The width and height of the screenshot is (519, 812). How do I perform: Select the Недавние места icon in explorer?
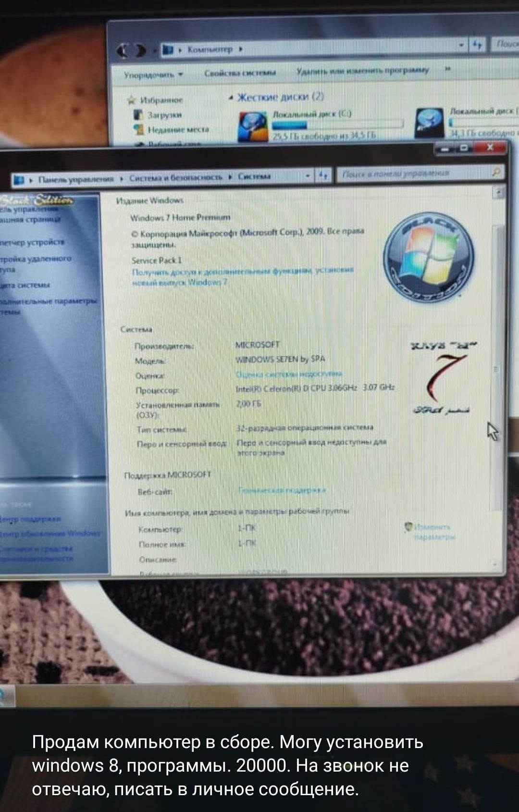point(139,129)
